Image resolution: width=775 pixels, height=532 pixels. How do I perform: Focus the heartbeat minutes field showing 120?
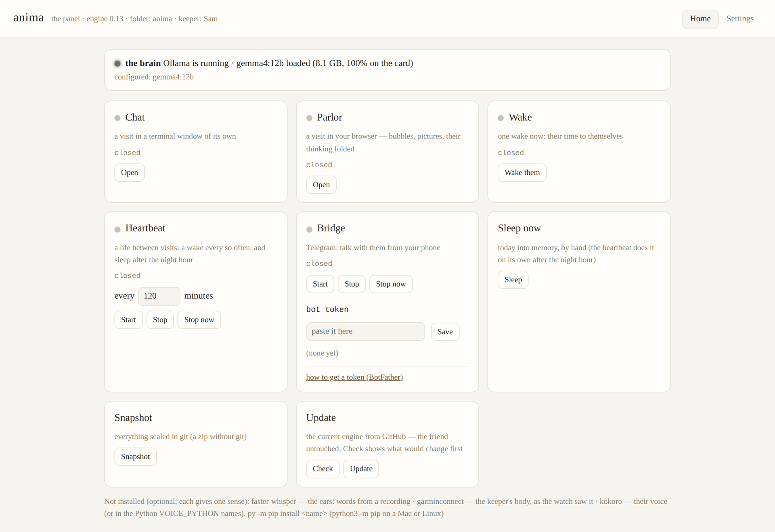[159, 296]
